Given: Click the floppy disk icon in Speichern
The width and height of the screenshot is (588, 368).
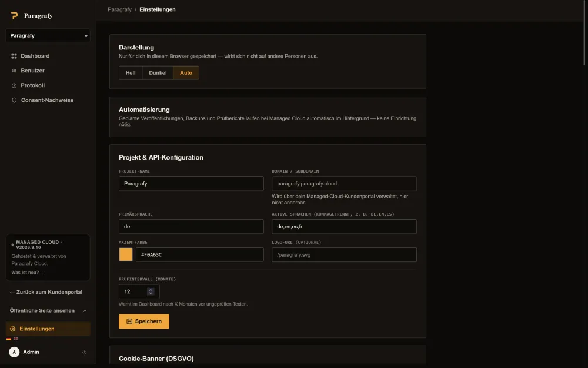Looking at the screenshot, I should coord(129,321).
